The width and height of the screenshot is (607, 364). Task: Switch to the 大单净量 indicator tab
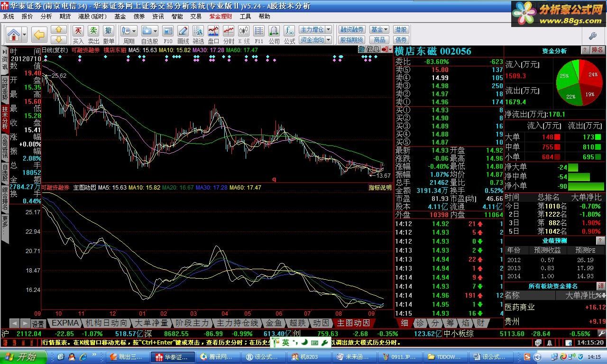tap(152, 323)
